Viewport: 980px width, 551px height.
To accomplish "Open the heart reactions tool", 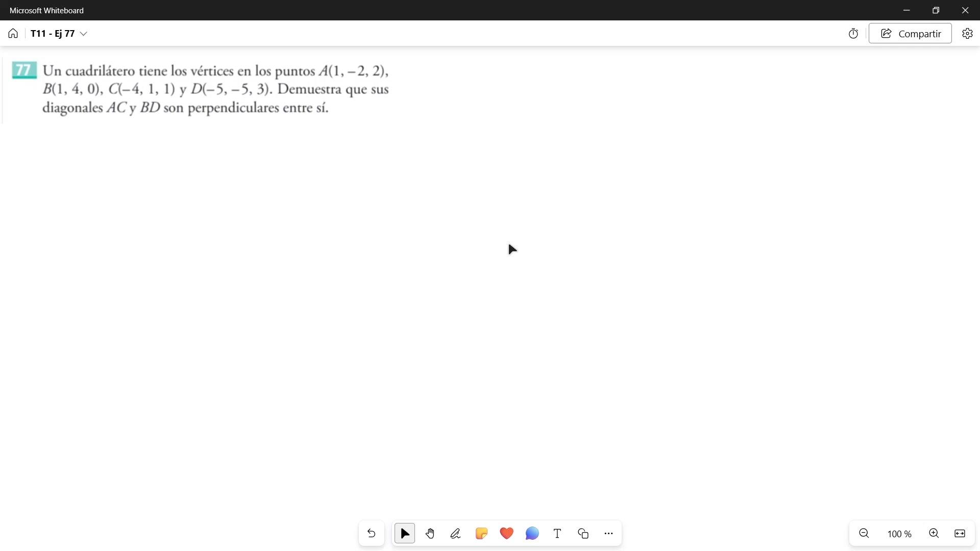I will point(506,534).
